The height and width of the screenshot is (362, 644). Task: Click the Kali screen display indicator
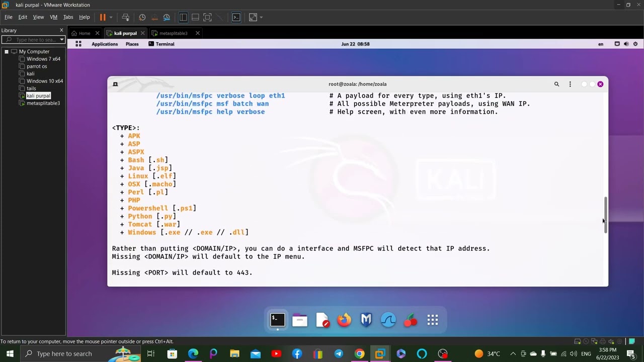(x=617, y=44)
